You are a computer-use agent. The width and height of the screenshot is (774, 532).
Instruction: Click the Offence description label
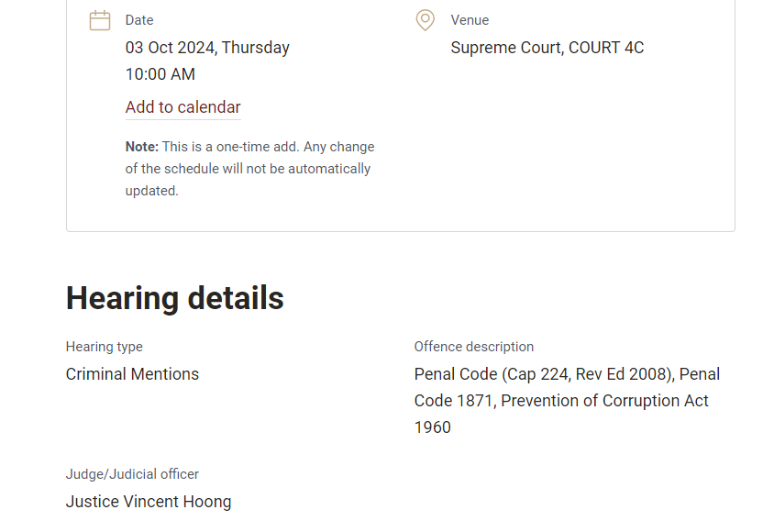(474, 347)
